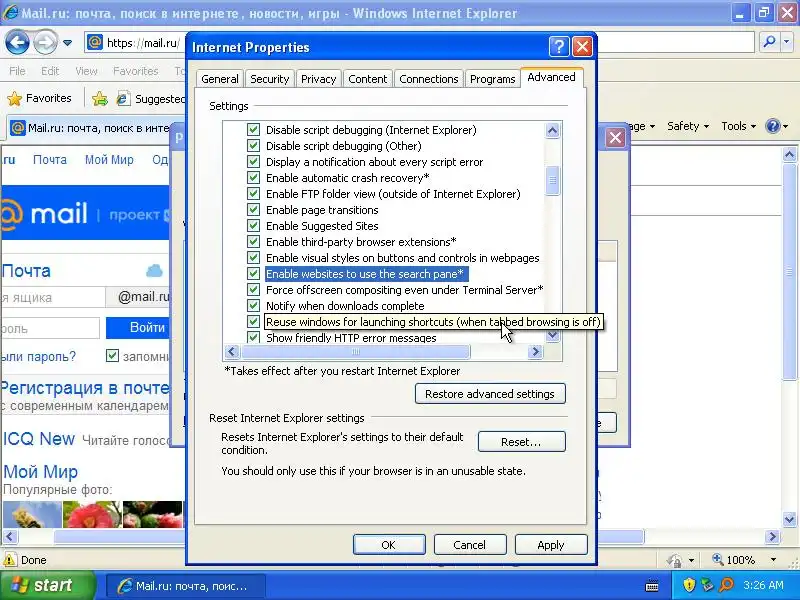This screenshot has width=800, height=600.
Task: Toggle Enable visual styles on buttons checkbox
Action: pyautogui.click(x=254, y=258)
